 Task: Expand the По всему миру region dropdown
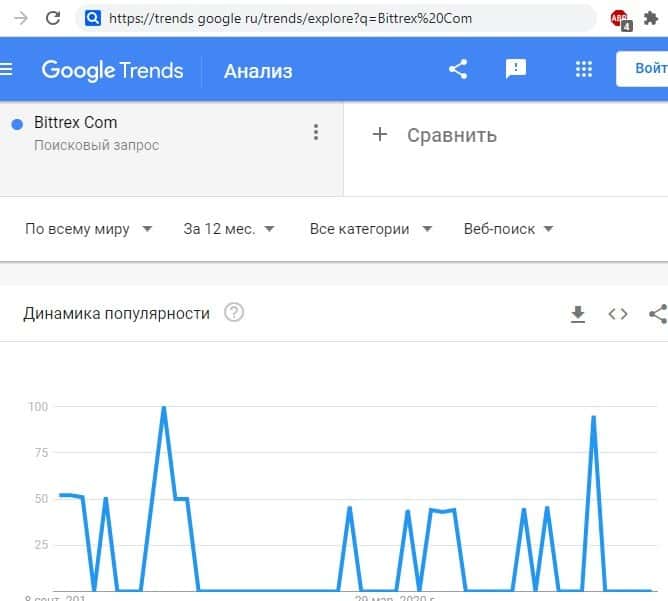[88, 229]
